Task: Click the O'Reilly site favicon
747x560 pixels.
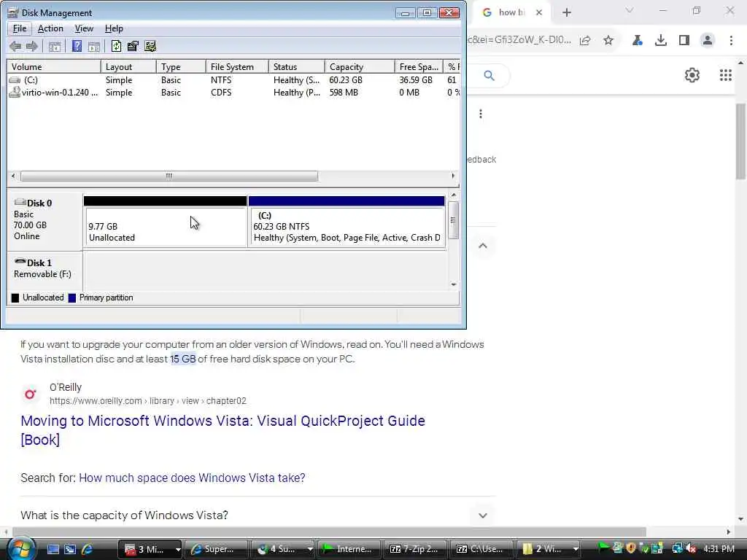Action: (31, 394)
